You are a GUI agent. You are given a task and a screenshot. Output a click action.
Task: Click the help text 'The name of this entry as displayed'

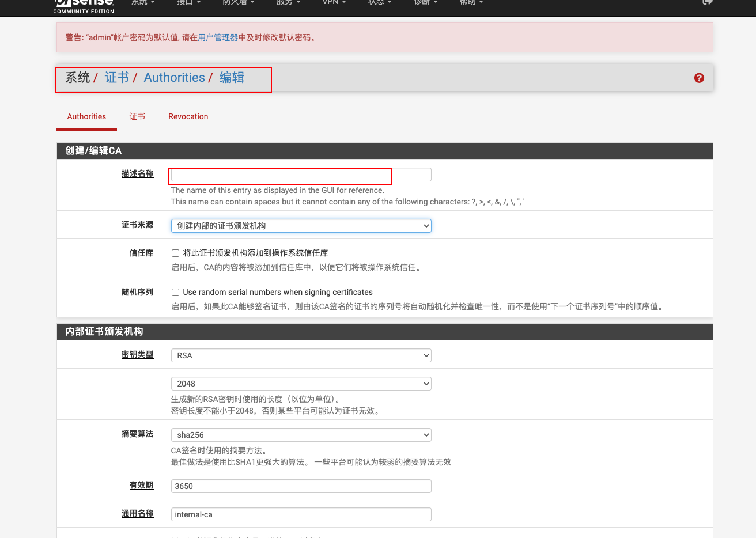click(277, 190)
